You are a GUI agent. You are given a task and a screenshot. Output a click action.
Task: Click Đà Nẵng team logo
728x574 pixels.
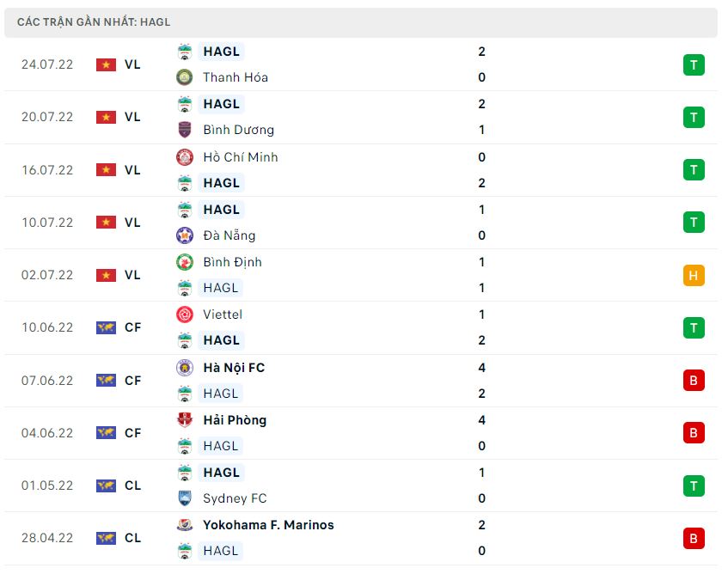pos(184,235)
